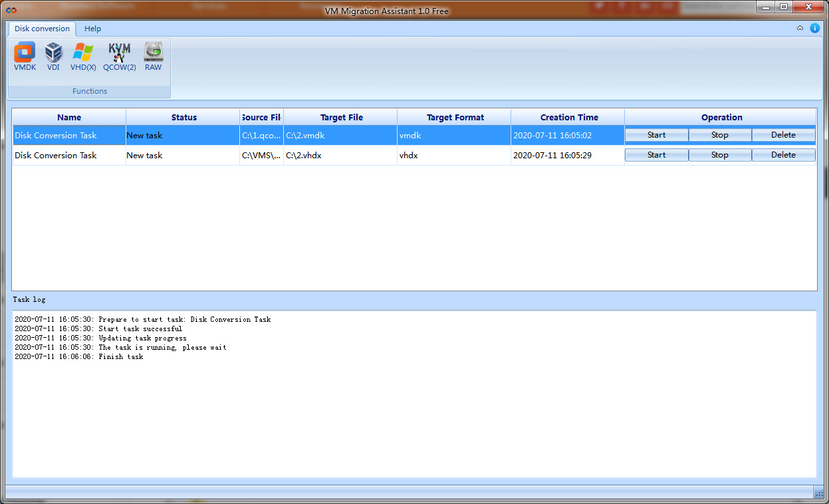Click the vmdk target format cell
829x504 pixels.
click(x=454, y=135)
